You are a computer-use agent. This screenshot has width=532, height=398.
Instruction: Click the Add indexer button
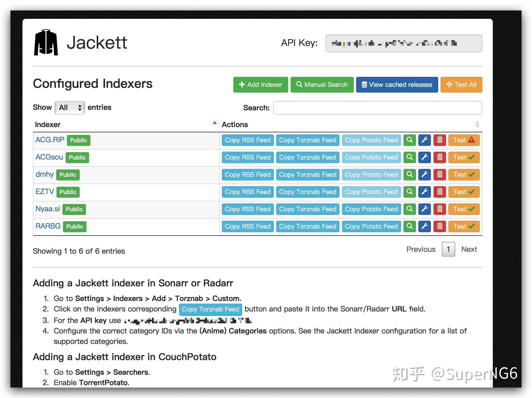click(x=261, y=85)
